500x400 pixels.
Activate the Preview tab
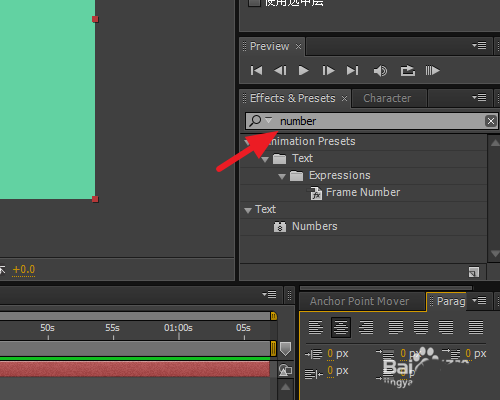tap(269, 46)
